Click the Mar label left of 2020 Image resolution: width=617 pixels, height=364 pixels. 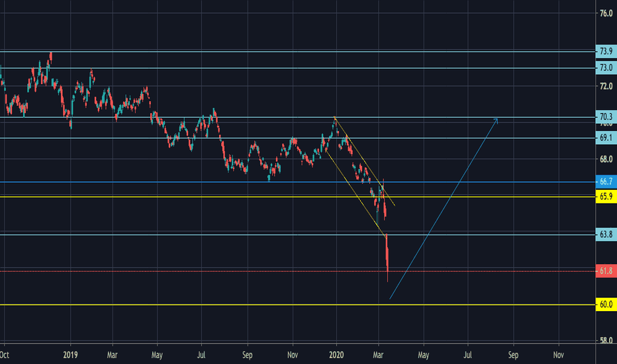coord(112,355)
